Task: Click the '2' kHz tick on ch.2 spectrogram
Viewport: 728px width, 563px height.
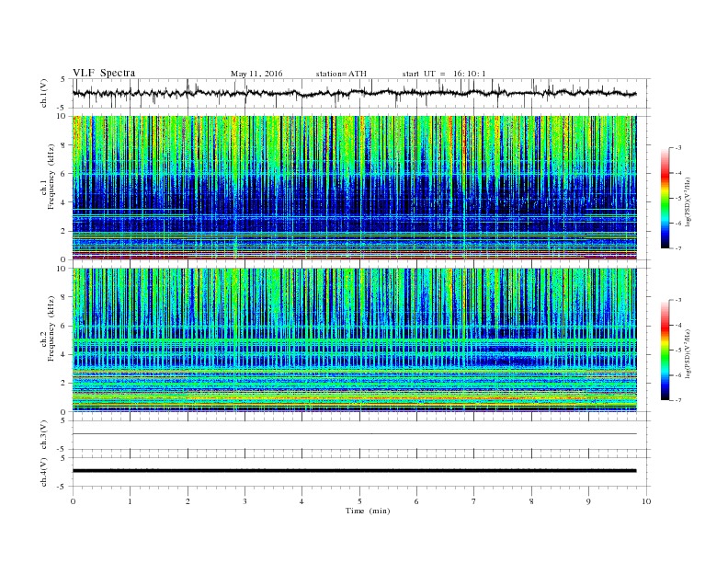Action: coord(64,384)
